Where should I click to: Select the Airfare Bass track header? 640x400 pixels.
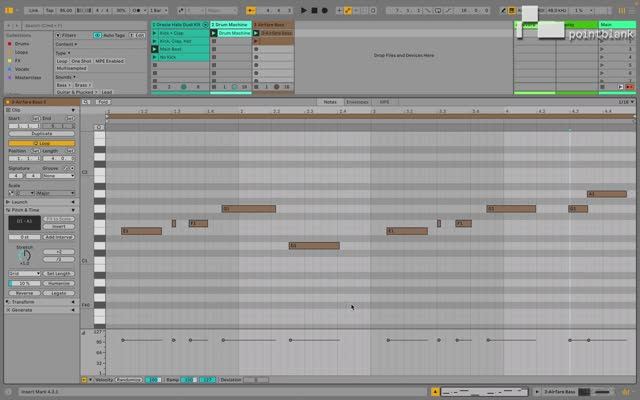click(x=273, y=25)
